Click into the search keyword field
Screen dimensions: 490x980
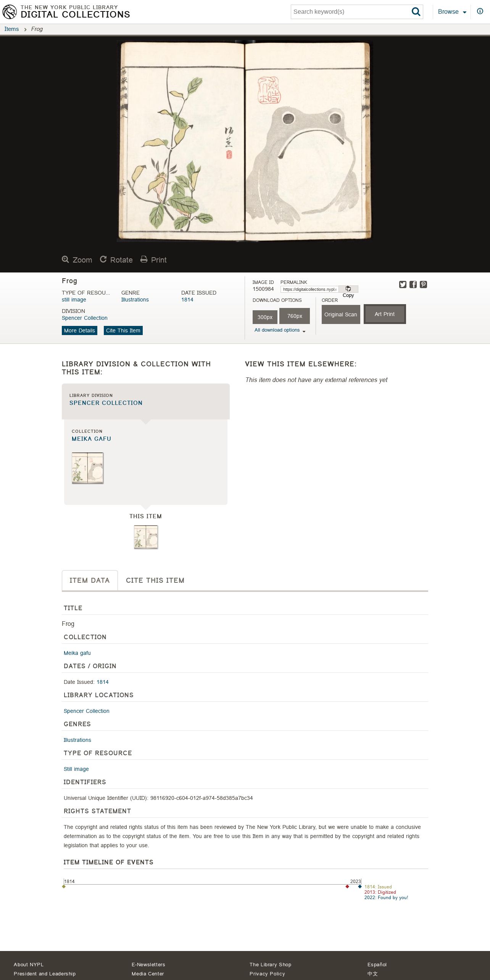[x=350, y=12]
